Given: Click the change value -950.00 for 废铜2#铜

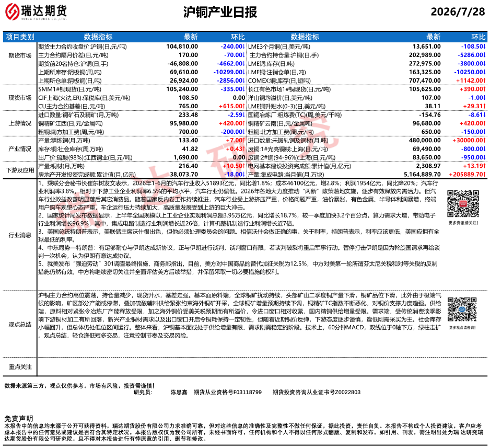Looking at the screenshot, I should 473,157.
